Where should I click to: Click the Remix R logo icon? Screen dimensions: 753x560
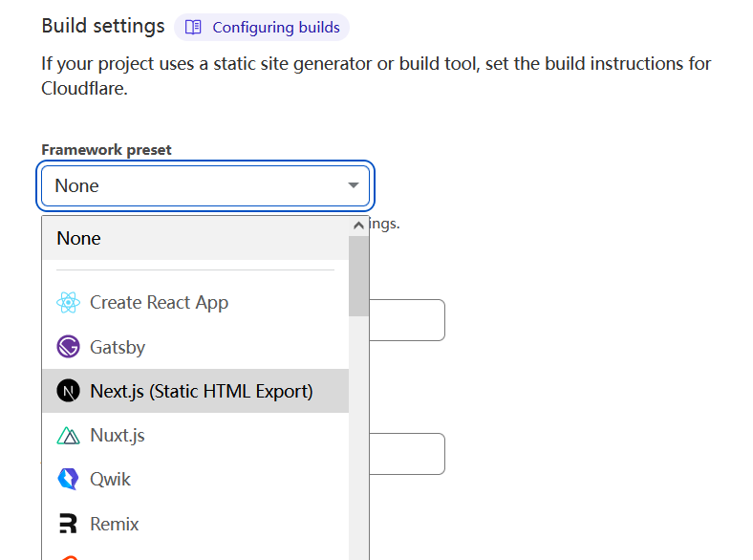68,524
